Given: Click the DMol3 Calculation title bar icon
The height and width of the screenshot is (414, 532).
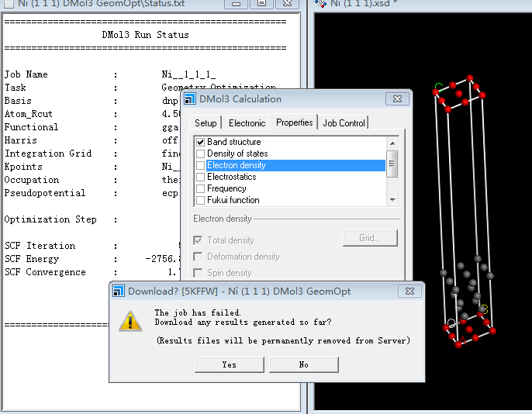Looking at the screenshot, I should click(x=190, y=99).
